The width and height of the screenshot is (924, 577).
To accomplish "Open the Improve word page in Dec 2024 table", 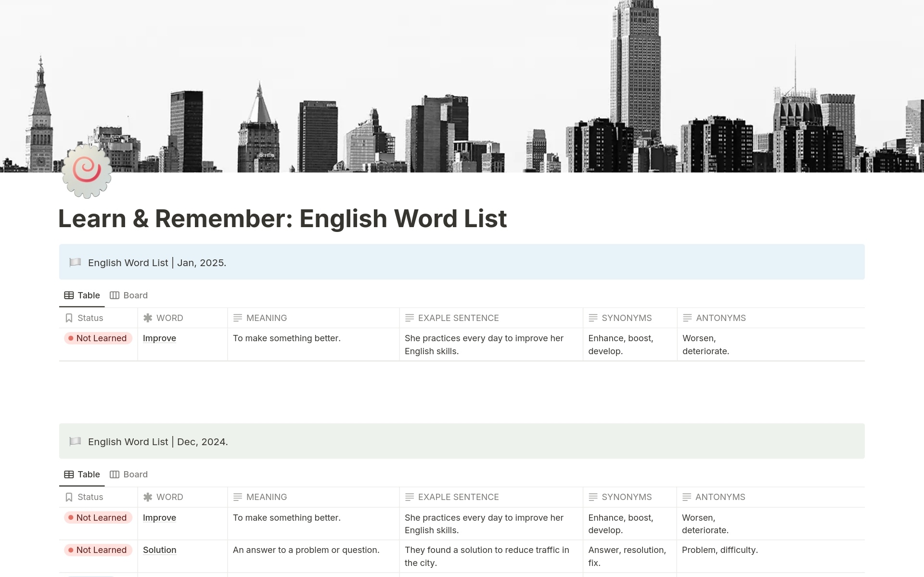I will 159,517.
